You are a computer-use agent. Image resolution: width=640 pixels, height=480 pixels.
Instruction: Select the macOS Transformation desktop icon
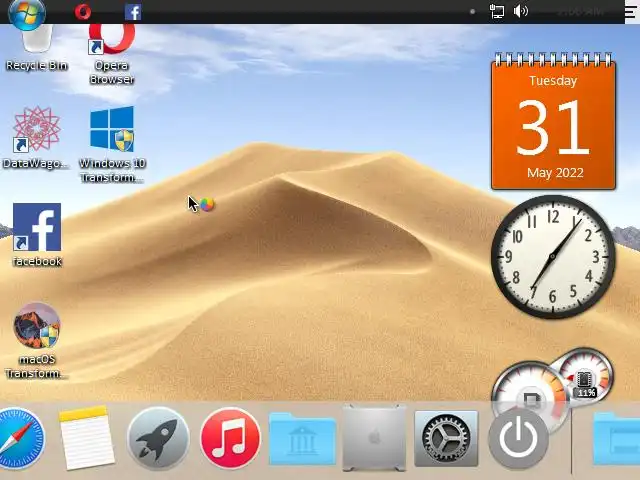[x=37, y=341]
